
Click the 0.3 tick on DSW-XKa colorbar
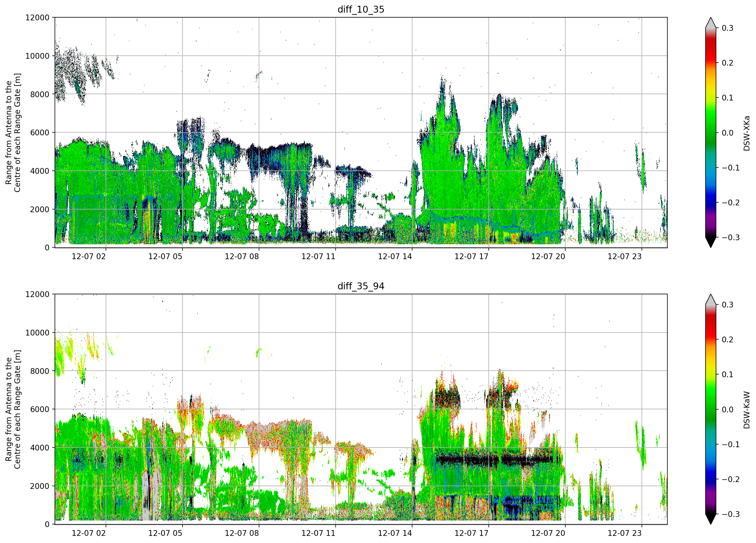[727, 28]
